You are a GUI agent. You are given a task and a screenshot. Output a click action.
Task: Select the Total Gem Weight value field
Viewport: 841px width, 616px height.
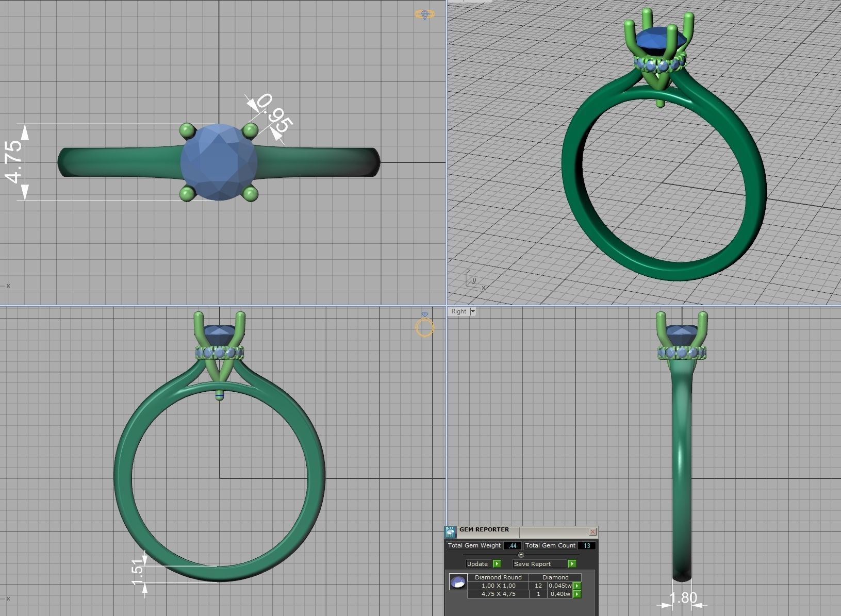(x=512, y=545)
